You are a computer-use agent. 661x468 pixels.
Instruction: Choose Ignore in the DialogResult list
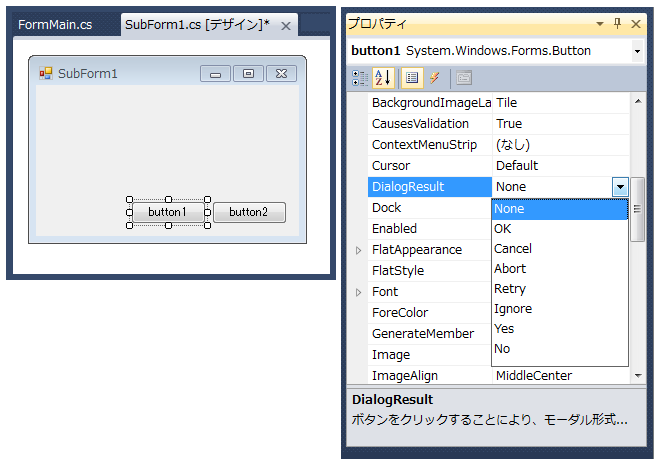[x=559, y=309]
